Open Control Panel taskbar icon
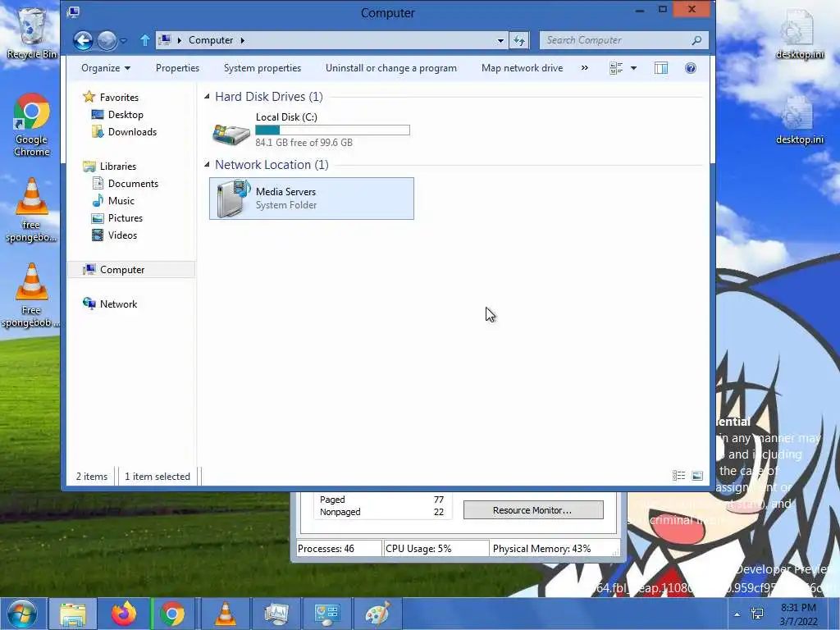Screen dimensions: 840x630 326,614
